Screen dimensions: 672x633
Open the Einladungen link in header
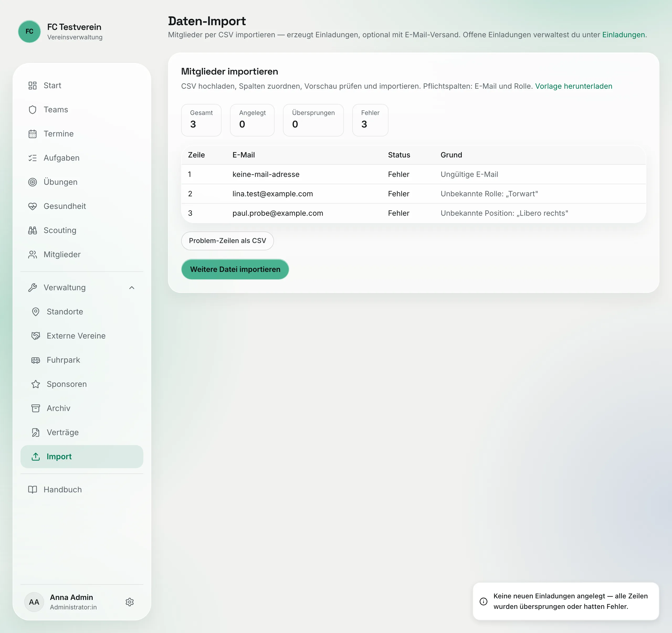[x=623, y=35]
